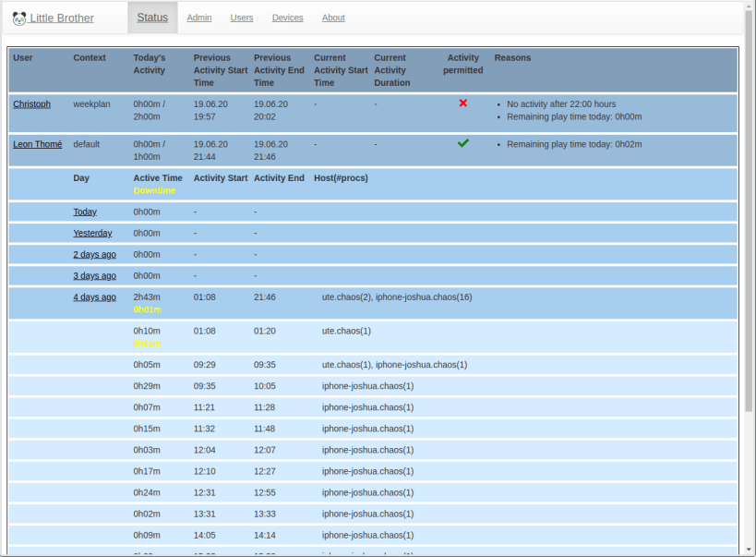This screenshot has height=557, width=756.
Task: Click the green checkmark next to Leon Thomé
Action: [462, 143]
